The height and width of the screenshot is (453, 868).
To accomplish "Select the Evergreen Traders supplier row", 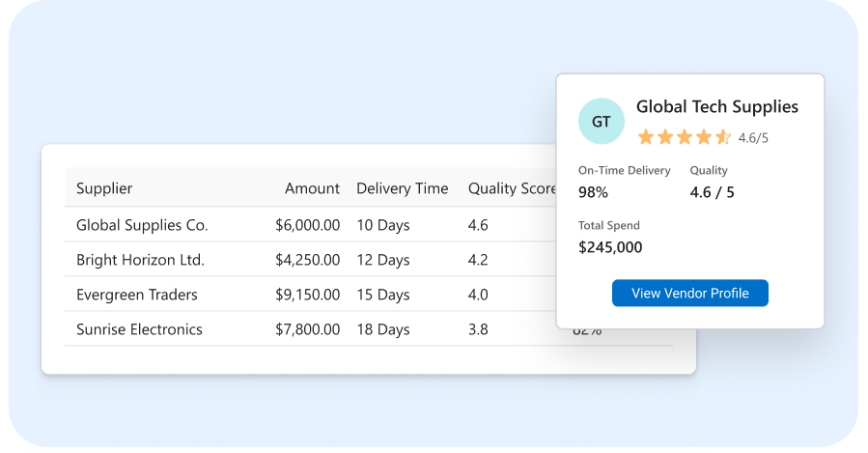I will (x=310, y=294).
